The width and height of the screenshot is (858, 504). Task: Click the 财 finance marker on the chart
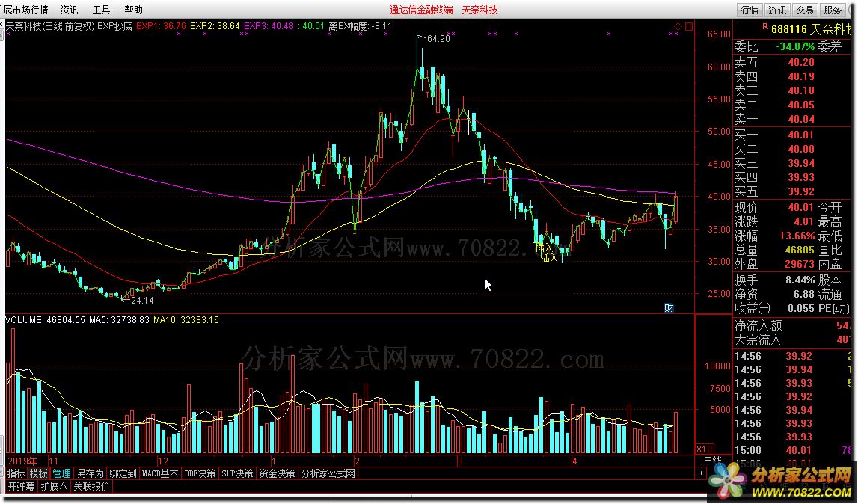click(x=669, y=308)
